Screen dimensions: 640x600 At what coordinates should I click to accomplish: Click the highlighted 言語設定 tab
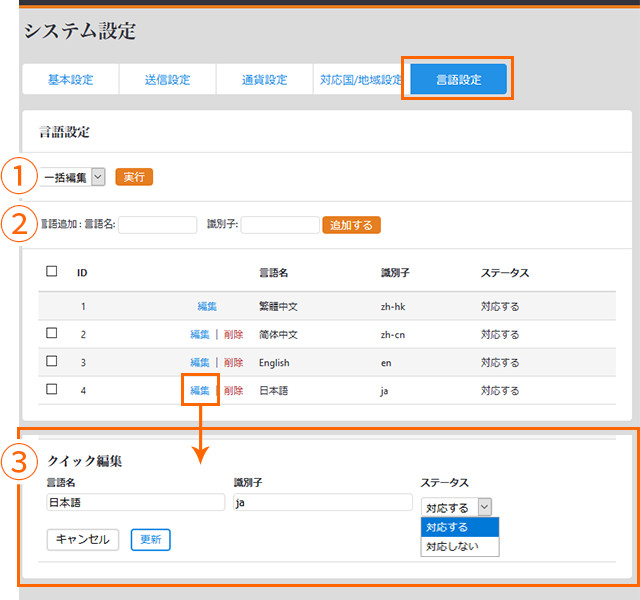[458, 80]
